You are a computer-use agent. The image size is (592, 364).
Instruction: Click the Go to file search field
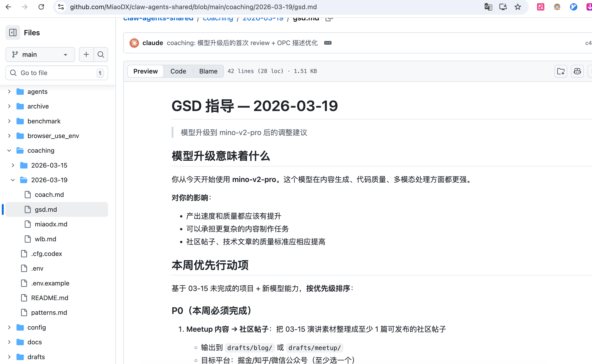[57, 73]
